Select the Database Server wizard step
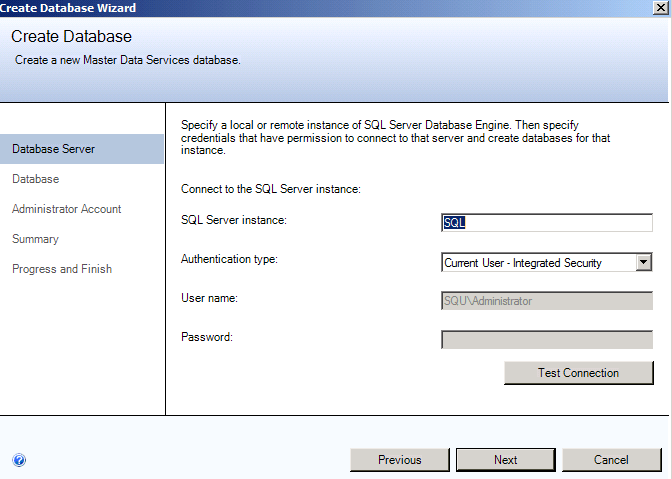 point(54,149)
